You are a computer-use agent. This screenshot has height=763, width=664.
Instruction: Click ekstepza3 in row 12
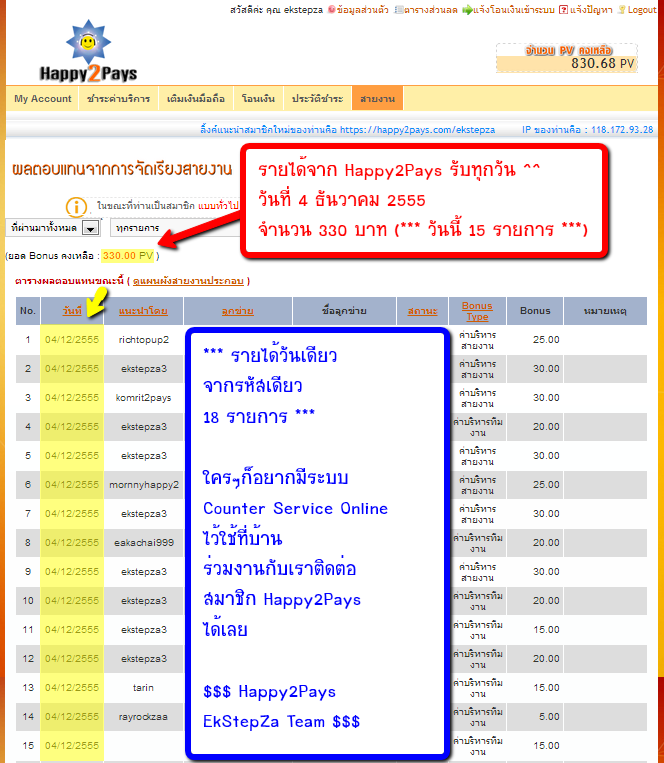pyautogui.click(x=144, y=659)
